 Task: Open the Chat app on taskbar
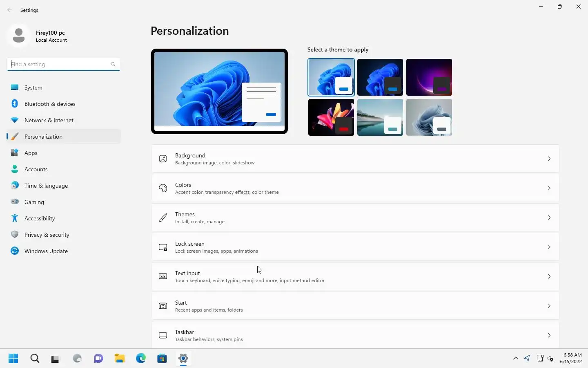(98, 359)
